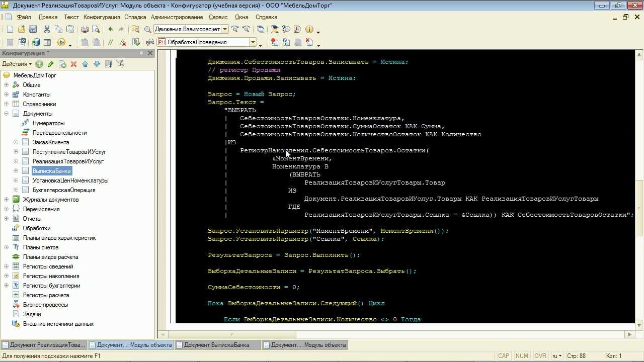Screen dimensions: 644x362
Task: Switch to first Документ РеализацияТова... window tab
Action: point(43,345)
